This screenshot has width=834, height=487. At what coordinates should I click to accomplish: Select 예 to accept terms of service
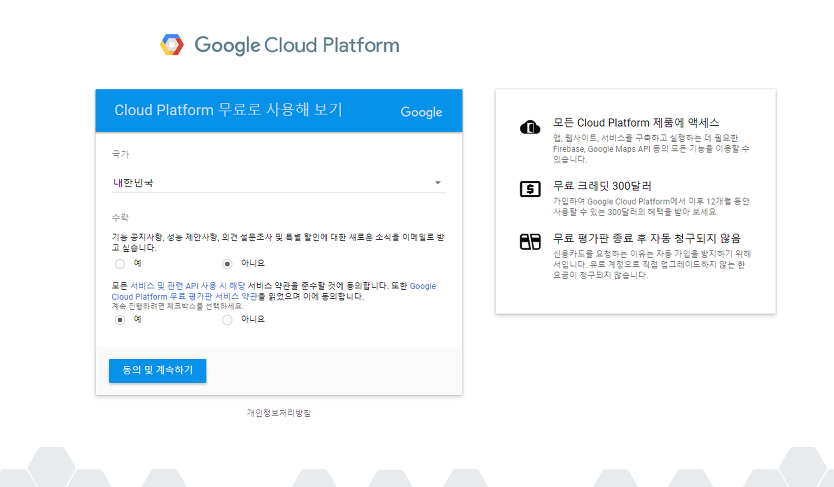120,320
